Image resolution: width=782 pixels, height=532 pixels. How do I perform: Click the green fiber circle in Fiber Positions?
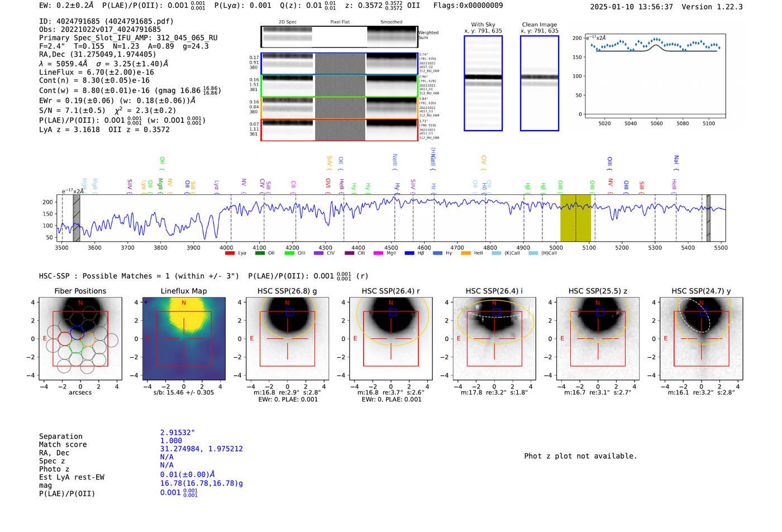pos(76,346)
